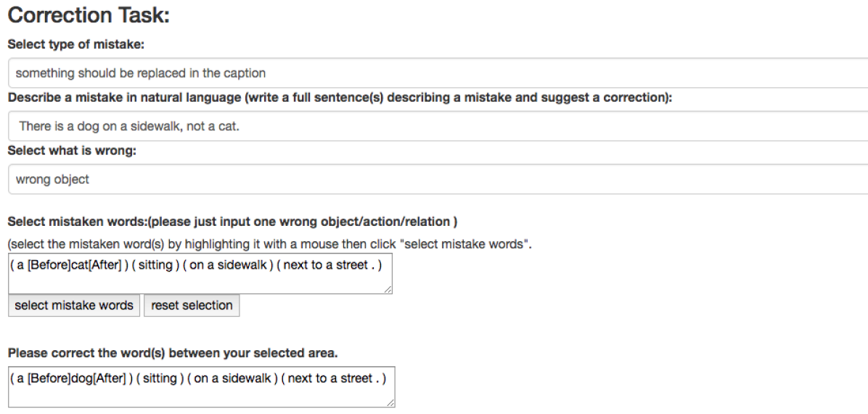The height and width of the screenshot is (414, 868).
Task: Grab the corrected caption text area resize handle
Action: [x=391, y=402]
